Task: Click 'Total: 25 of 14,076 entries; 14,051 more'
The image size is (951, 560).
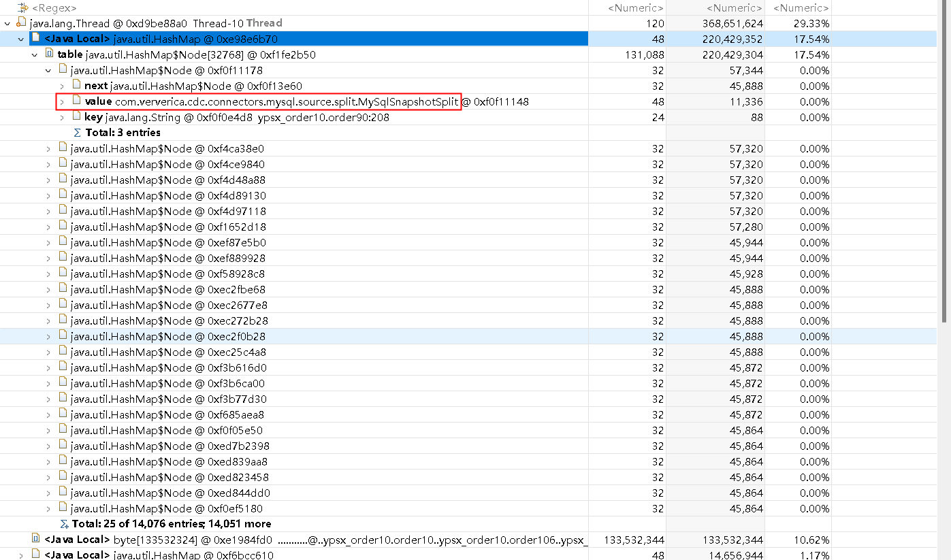Action: (x=172, y=524)
